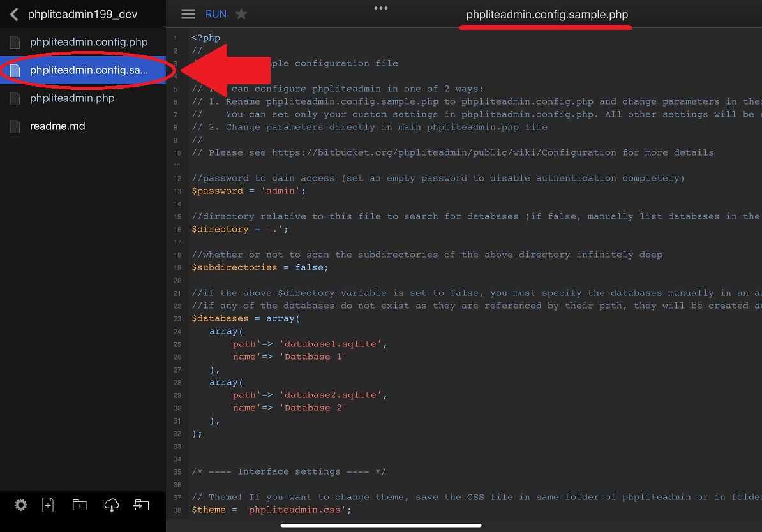Click the phpliteadmin.config.sample.php title
Screen dimensions: 762x532
tap(547, 15)
